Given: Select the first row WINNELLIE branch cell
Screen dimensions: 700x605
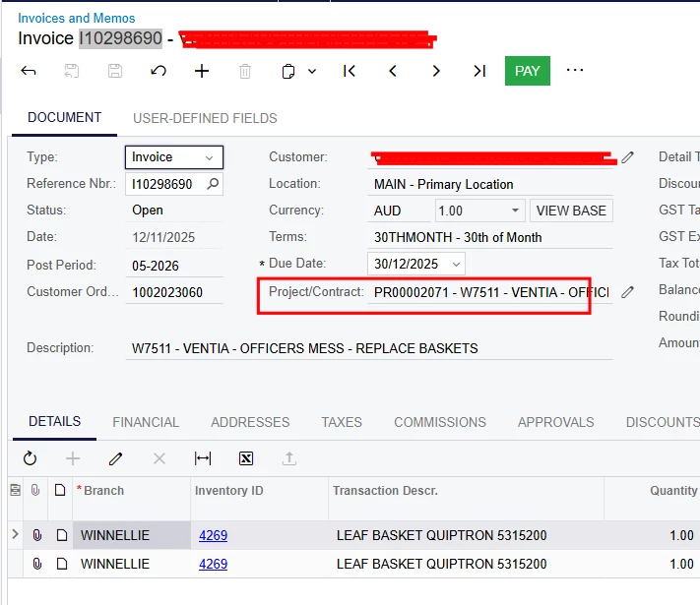Looking at the screenshot, I should click(131, 535).
